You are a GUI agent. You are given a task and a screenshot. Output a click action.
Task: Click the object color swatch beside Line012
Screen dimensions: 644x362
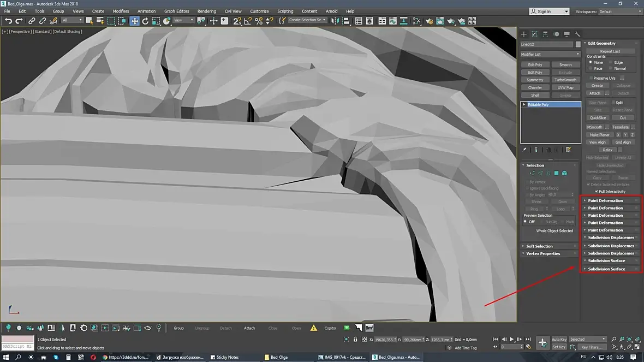click(x=578, y=44)
